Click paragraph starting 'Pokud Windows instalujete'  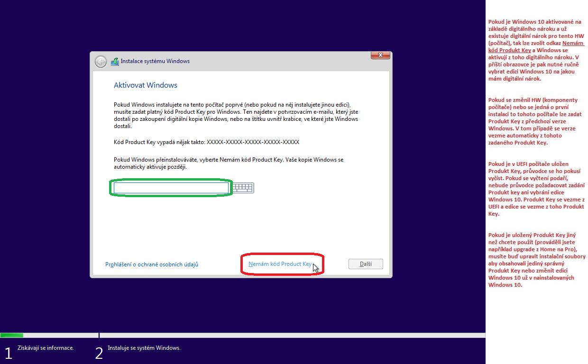coord(236,115)
